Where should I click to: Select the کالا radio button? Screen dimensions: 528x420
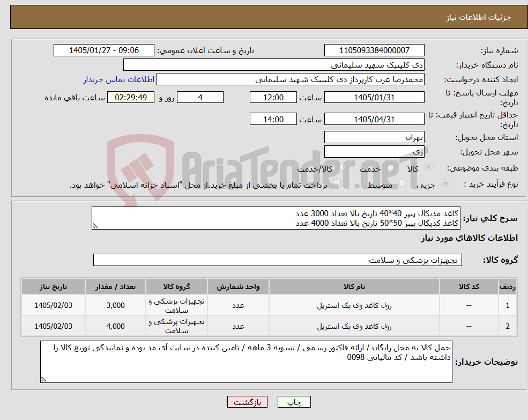click(x=429, y=167)
